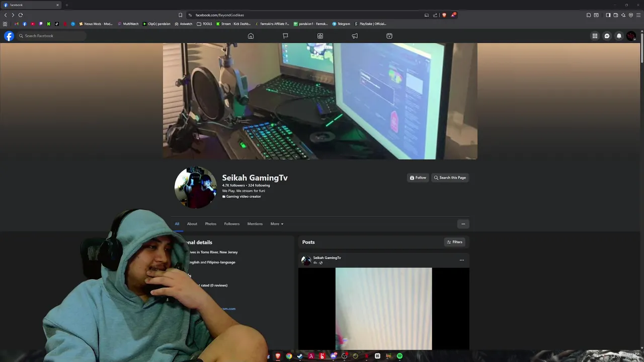644x362 pixels.
Task: Click the Facebook logo home icon
Action: [9, 36]
